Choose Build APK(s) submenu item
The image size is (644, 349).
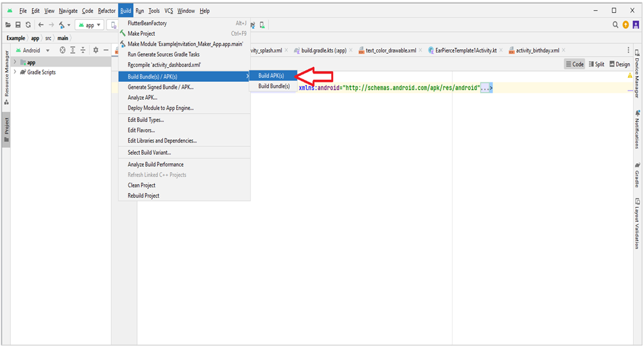point(273,75)
